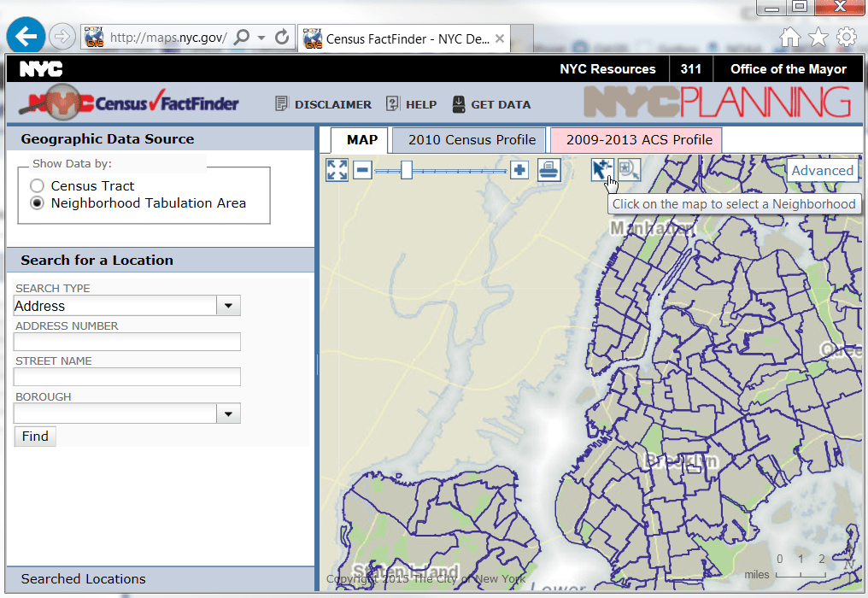
Task: Open the DISCLAIMER page
Action: (331, 104)
